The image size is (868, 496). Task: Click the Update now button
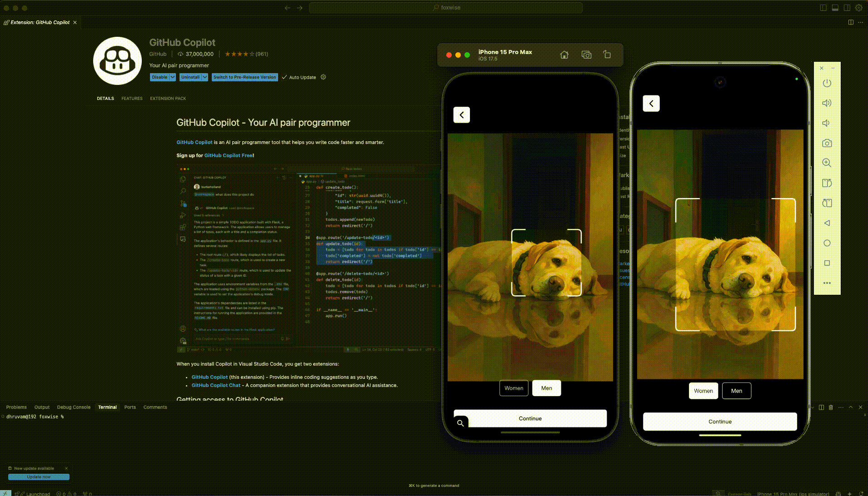tap(39, 477)
